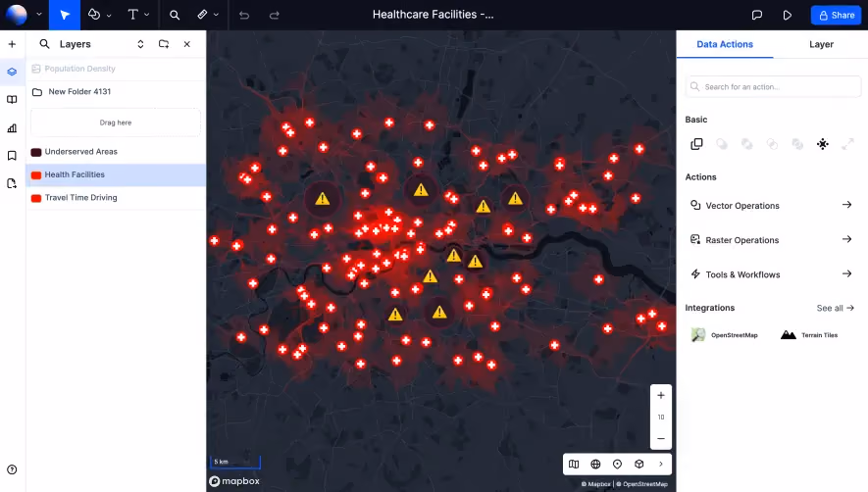Open the legend book sidebar icon
Screen dimensions: 868x492
point(12,100)
